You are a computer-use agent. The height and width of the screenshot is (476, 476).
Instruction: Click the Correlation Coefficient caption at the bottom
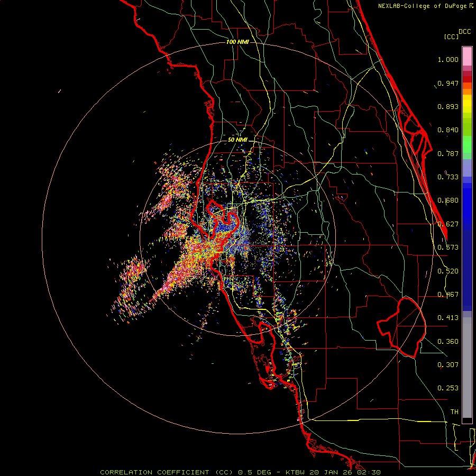click(240, 472)
